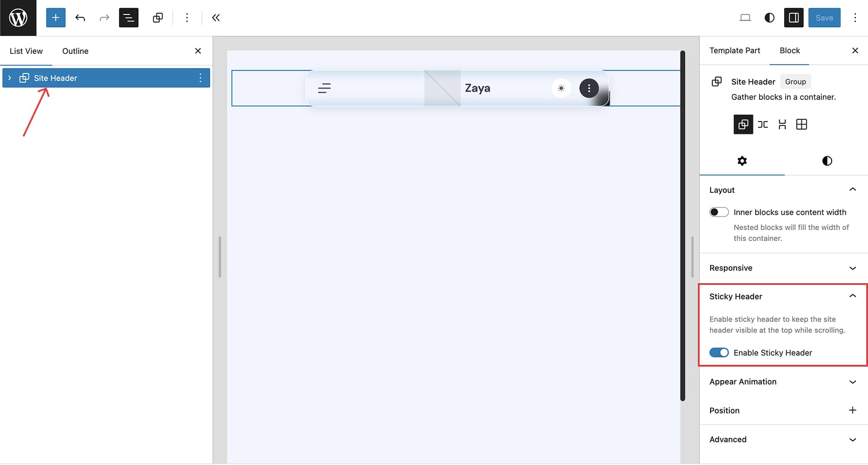The height and width of the screenshot is (465, 868).
Task: Click the WordPress logo icon
Action: pyautogui.click(x=18, y=18)
